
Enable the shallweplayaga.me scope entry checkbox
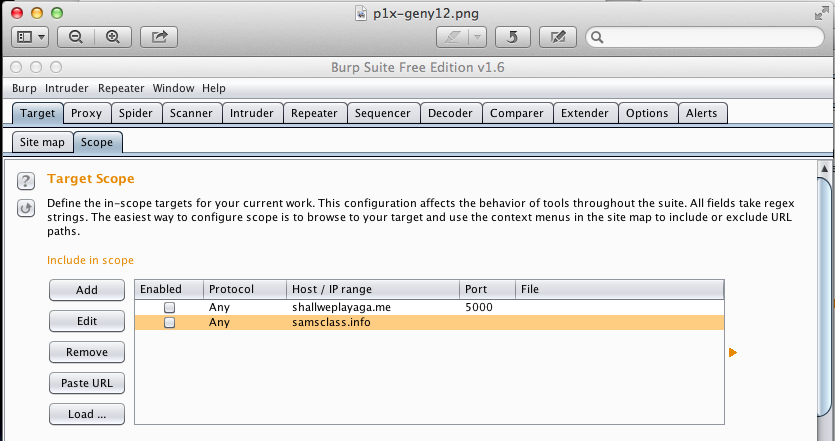[170, 307]
